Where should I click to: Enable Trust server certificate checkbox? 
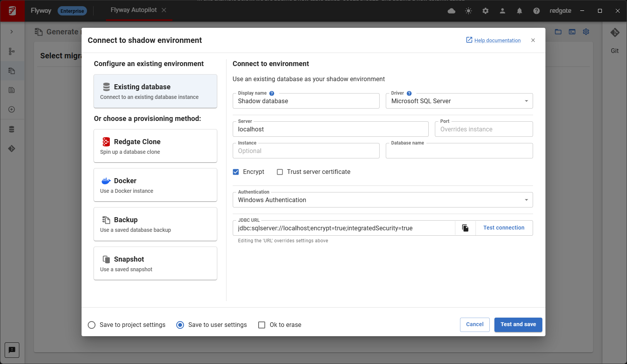tap(280, 172)
